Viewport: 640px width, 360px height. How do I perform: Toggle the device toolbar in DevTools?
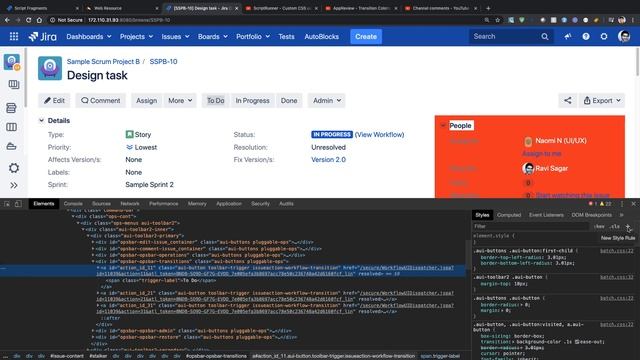tap(18, 204)
